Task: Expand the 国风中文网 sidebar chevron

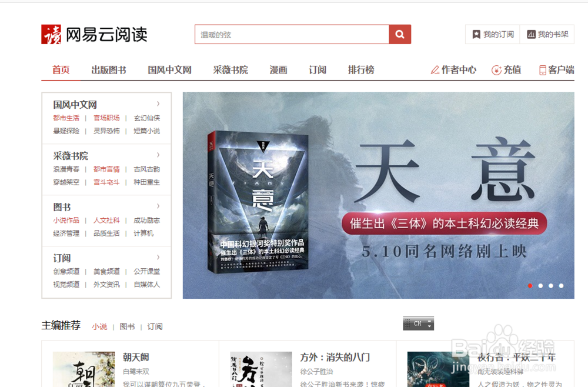Action: click(158, 104)
